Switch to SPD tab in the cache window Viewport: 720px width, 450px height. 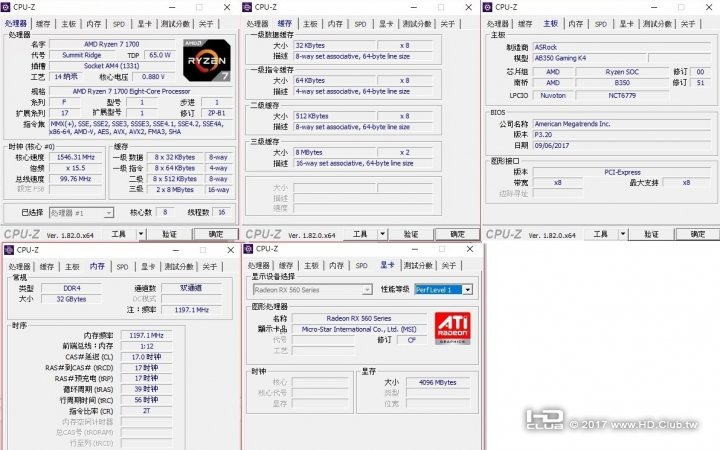[x=360, y=24]
